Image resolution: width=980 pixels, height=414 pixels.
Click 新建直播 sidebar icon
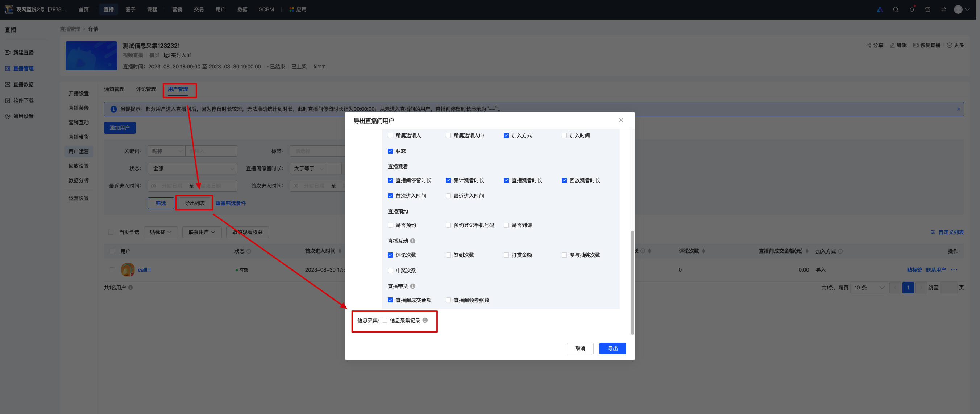(x=8, y=53)
